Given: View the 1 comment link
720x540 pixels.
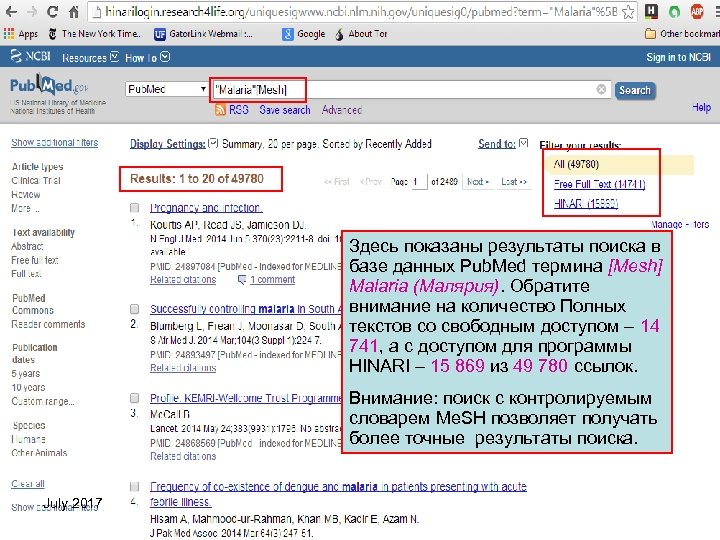Looking at the screenshot, I should [x=272, y=280].
